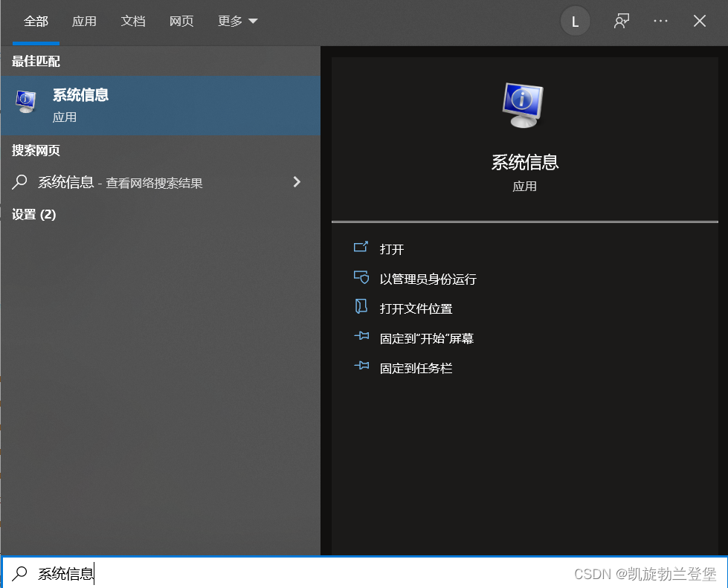Image resolution: width=728 pixels, height=588 pixels.
Task: Open the three-dot options menu
Action: (x=660, y=21)
